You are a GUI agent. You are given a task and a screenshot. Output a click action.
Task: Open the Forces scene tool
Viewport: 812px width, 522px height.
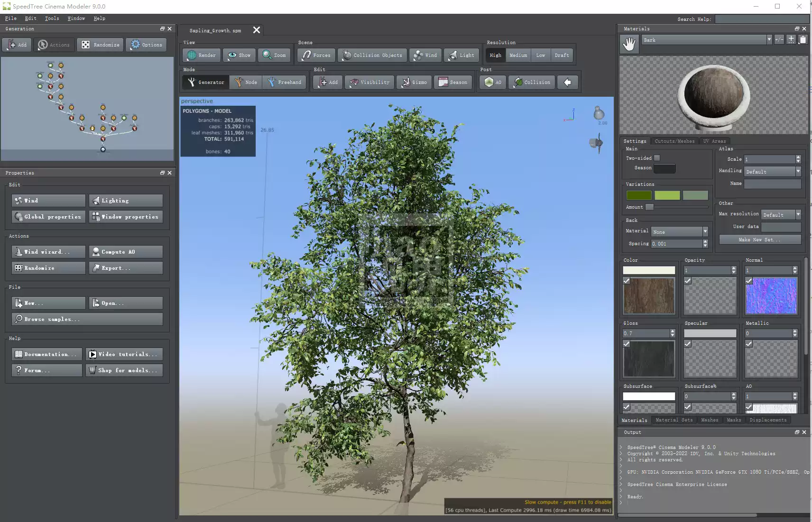pos(315,55)
